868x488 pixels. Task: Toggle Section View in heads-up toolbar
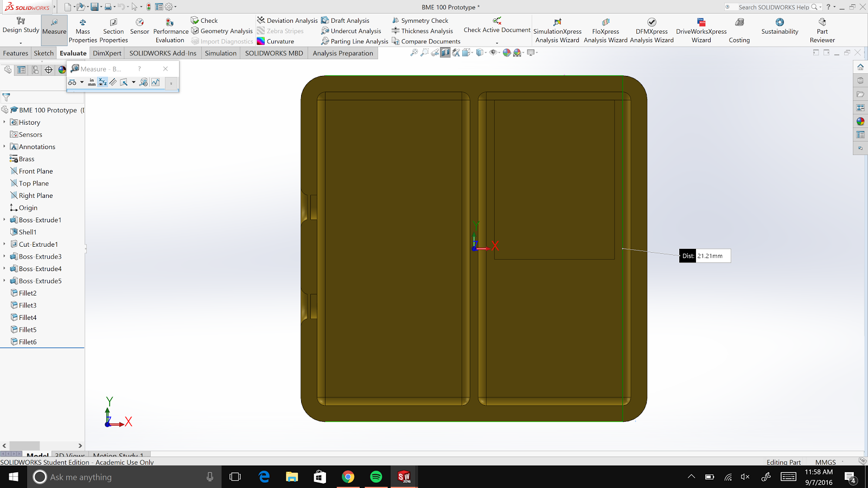pyautogui.click(x=445, y=53)
